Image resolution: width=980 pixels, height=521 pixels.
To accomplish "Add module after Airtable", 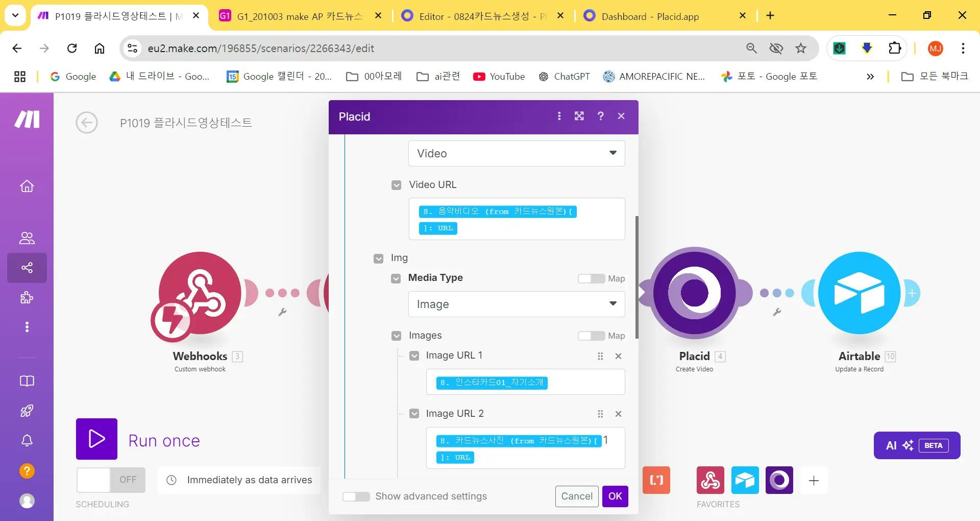I will [x=912, y=293].
